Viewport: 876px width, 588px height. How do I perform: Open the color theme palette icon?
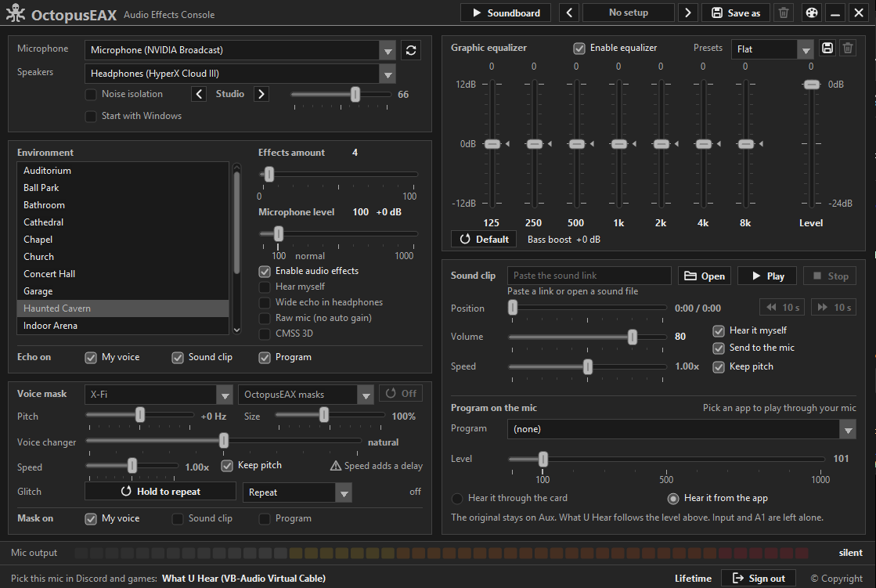click(812, 13)
